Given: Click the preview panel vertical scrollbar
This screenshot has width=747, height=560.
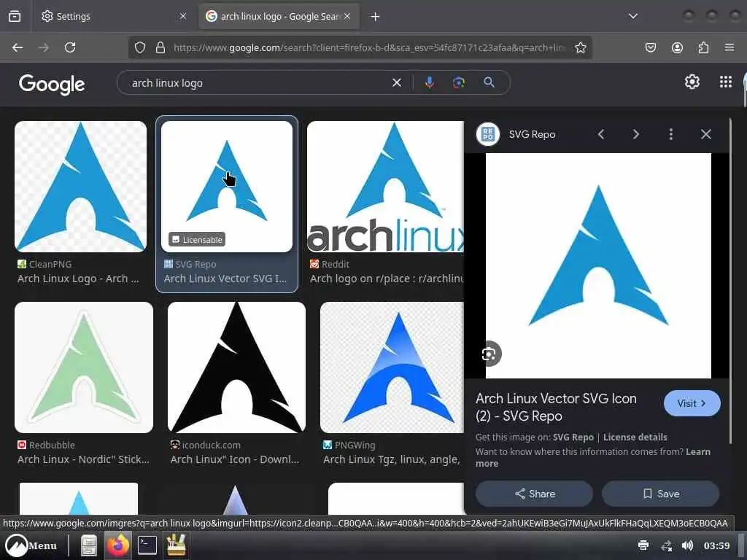Looking at the screenshot, I should 730,281.
